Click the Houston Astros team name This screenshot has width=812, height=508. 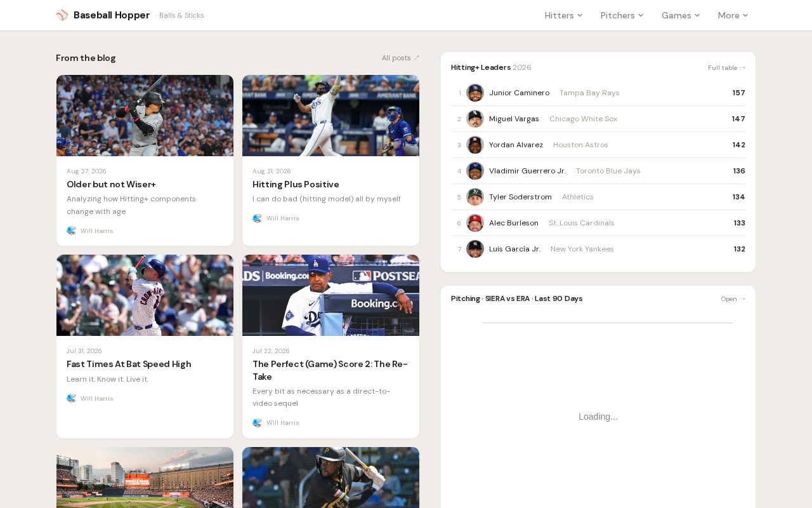tap(580, 145)
